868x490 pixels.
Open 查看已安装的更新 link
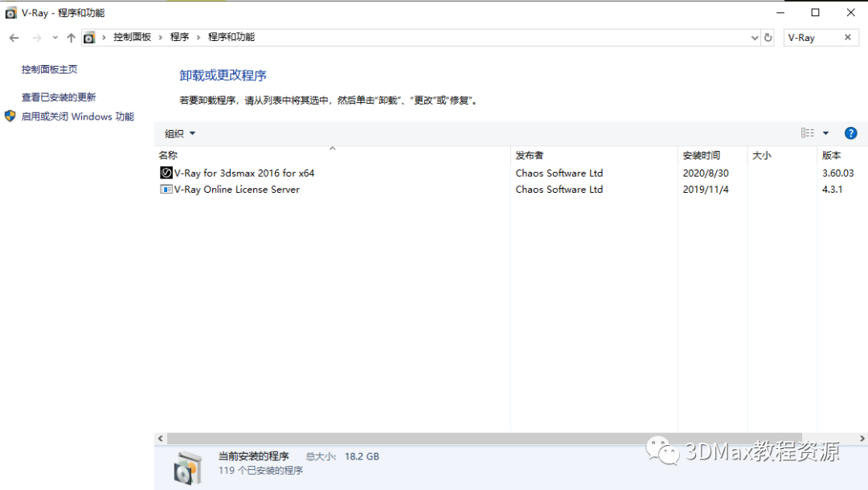[x=59, y=96]
